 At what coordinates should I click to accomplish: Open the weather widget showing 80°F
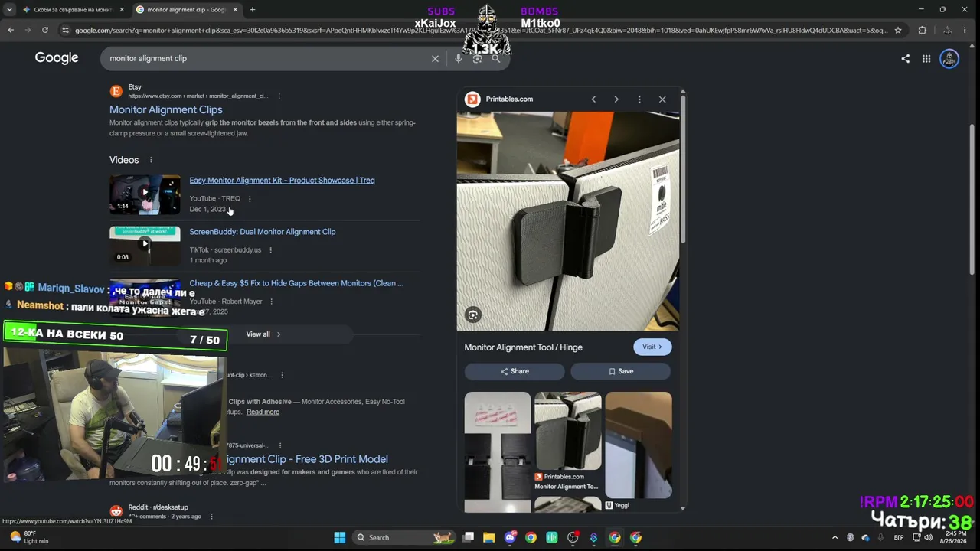pos(28,537)
